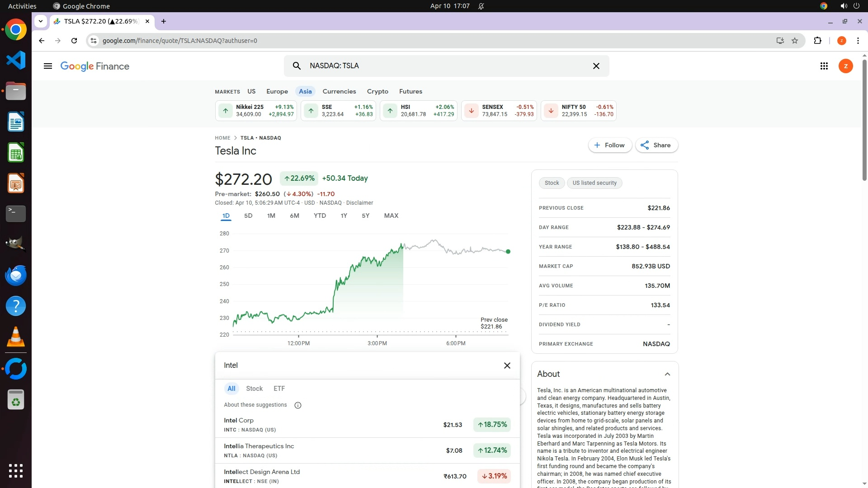868x488 pixels.
Task: Close the Intel comparison search panel
Action: click(507, 366)
